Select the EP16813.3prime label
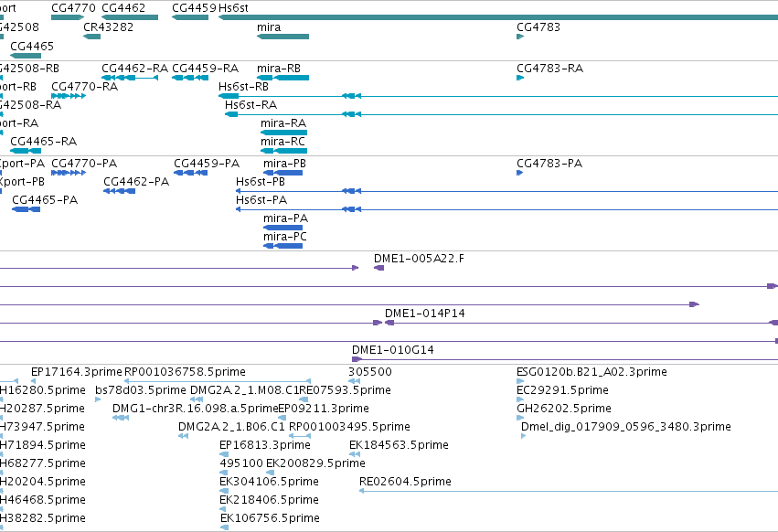The image size is (778, 532). pos(265,445)
